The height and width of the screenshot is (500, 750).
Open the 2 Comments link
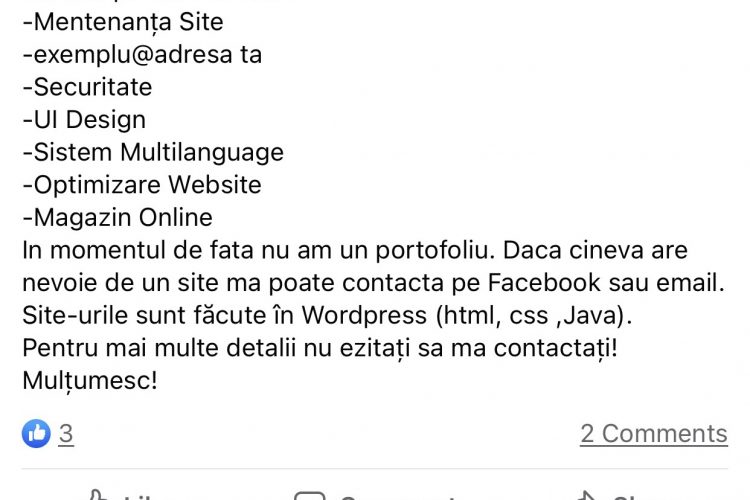pyautogui.click(x=654, y=434)
